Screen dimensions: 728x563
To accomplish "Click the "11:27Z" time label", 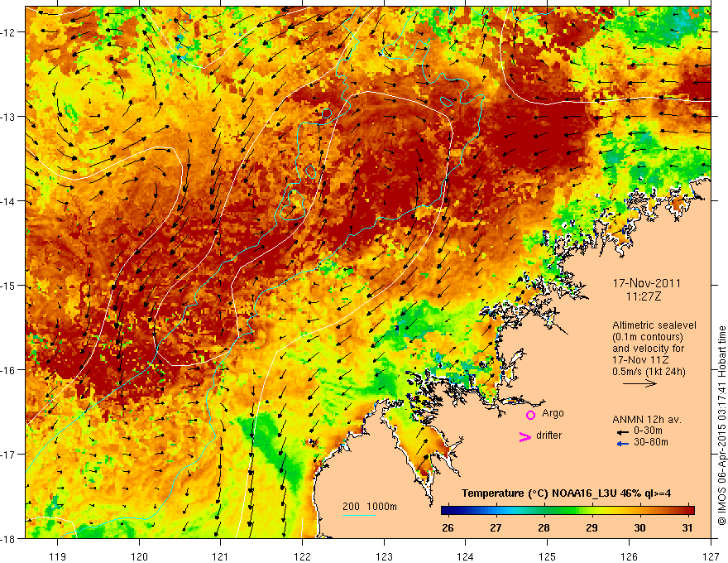I will click(x=643, y=296).
